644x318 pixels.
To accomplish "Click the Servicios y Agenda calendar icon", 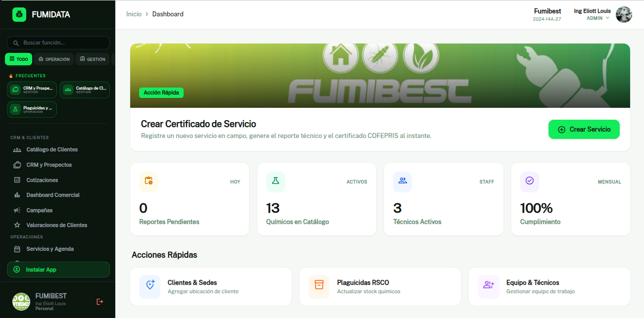I will coord(17,249).
